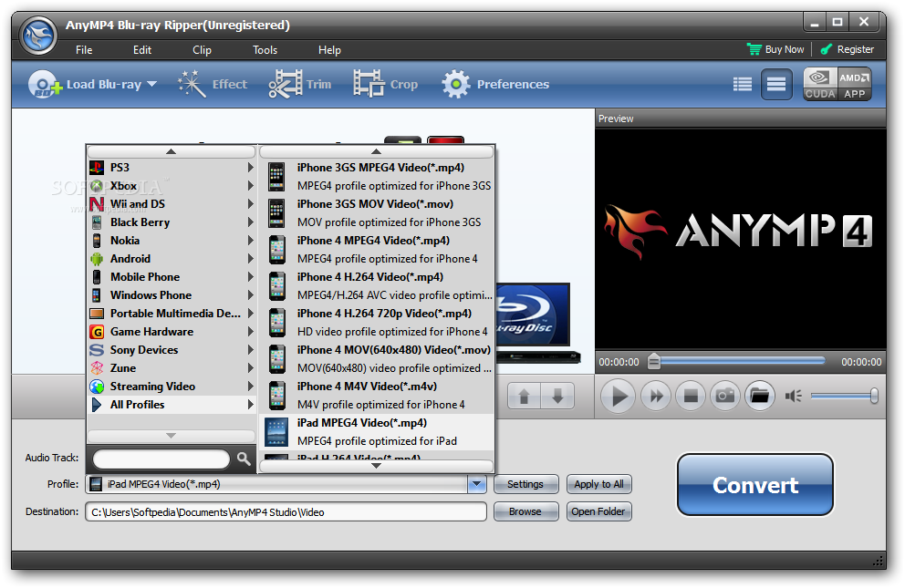
Task: Click the AnyMP4 application logo
Action: (38, 36)
